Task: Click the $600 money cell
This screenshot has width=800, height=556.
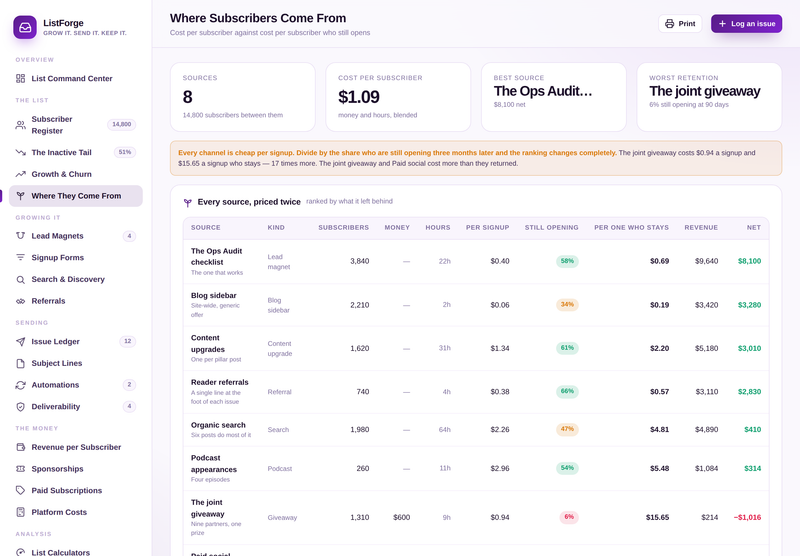Action: (402, 517)
